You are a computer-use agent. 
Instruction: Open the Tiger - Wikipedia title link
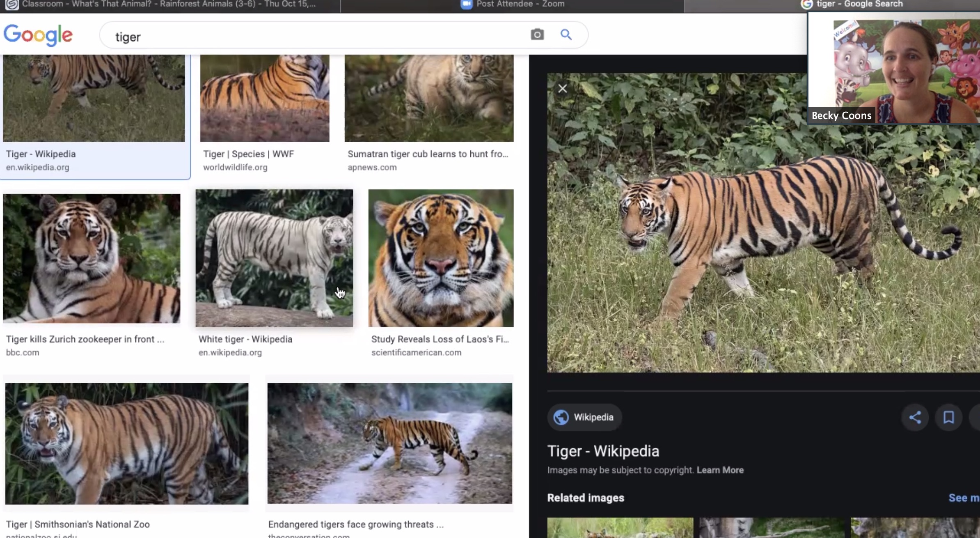603,451
